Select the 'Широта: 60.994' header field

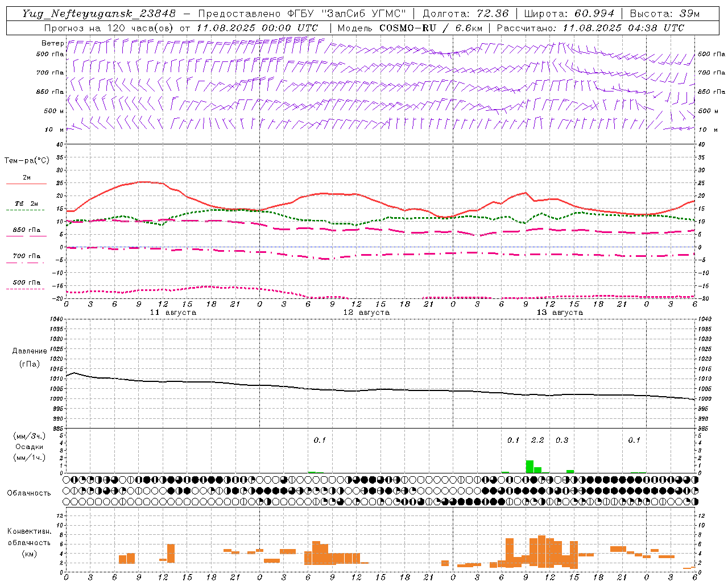[569, 14]
